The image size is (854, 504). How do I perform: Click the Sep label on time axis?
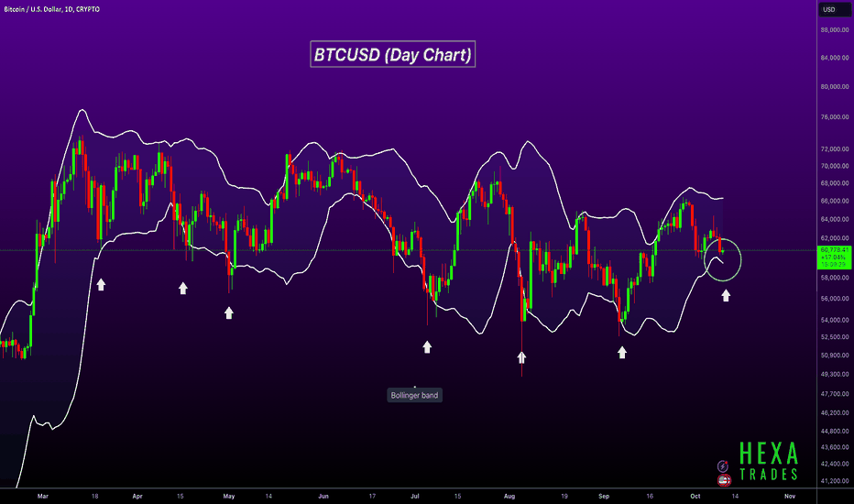click(x=604, y=497)
